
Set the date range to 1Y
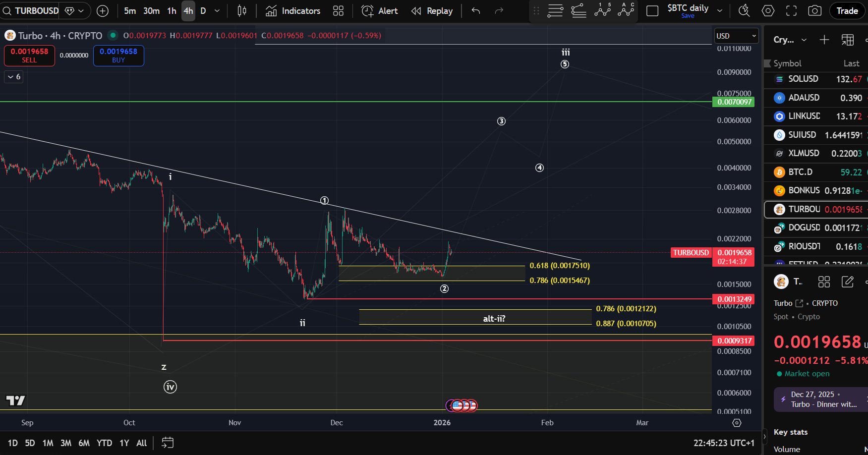tap(124, 443)
